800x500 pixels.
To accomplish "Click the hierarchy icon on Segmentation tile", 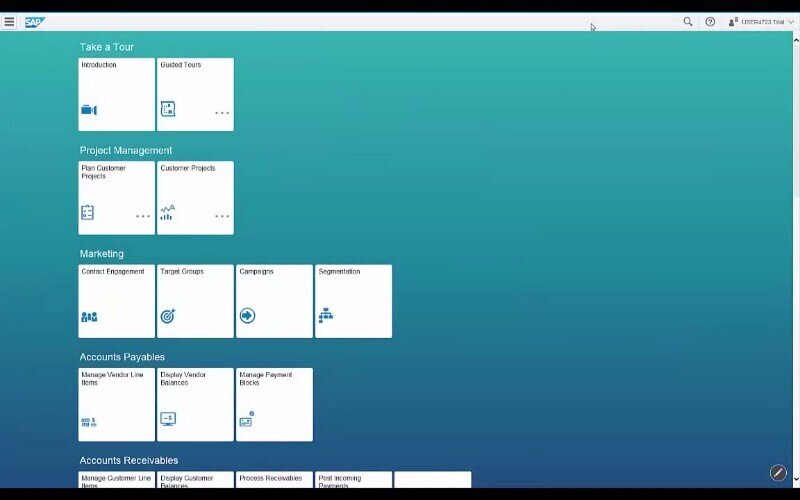I will pyautogui.click(x=326, y=316).
